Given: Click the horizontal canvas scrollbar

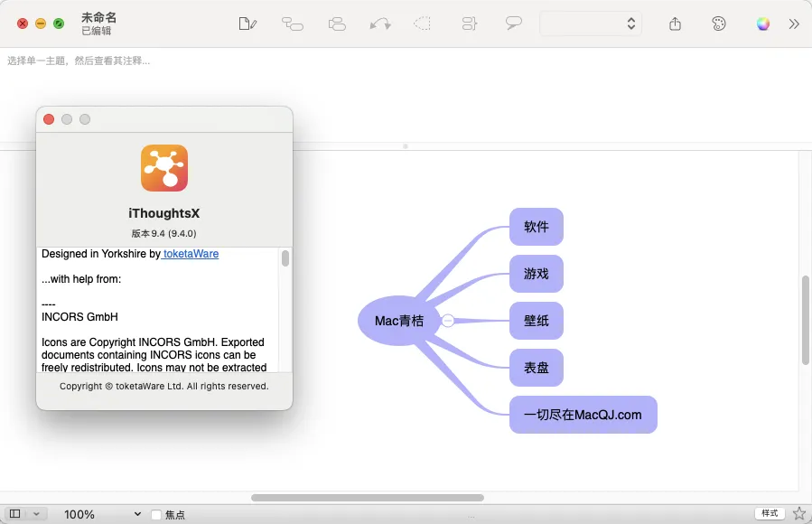Looking at the screenshot, I should click(x=367, y=498).
